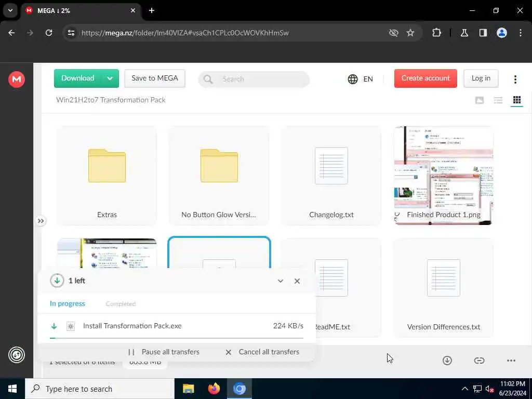Click Cancel all transfers
532x399 pixels.
point(262,352)
